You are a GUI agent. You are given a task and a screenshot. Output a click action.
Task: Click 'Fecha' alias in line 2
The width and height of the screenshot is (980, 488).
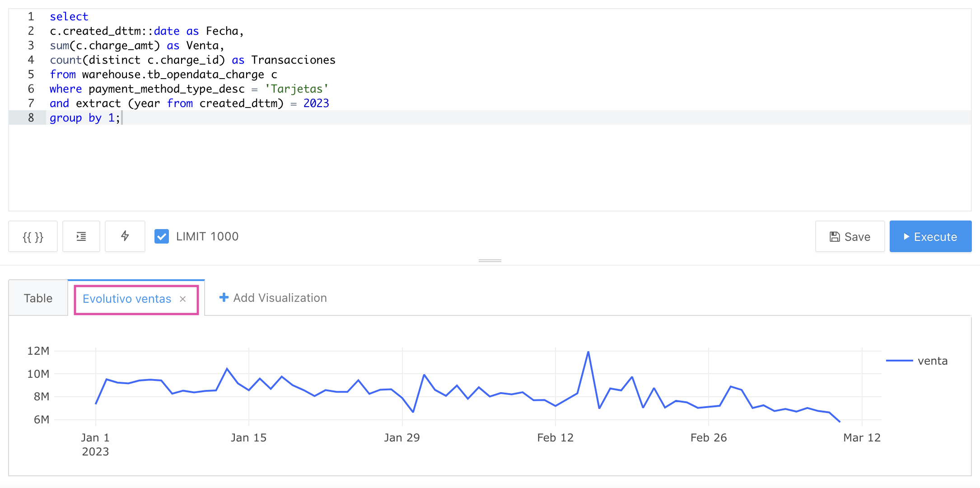(222, 31)
